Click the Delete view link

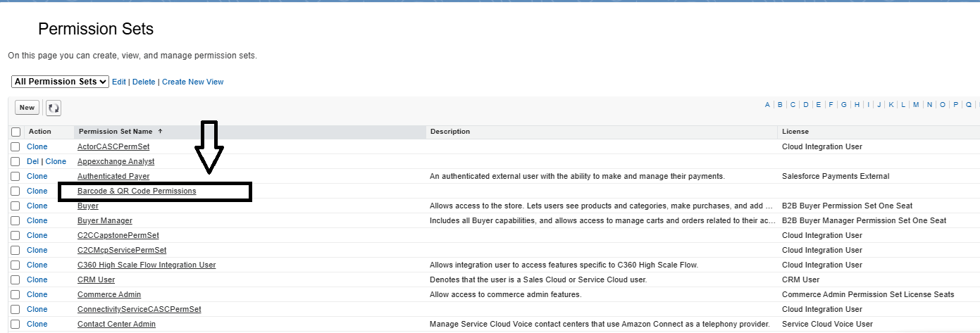(144, 82)
